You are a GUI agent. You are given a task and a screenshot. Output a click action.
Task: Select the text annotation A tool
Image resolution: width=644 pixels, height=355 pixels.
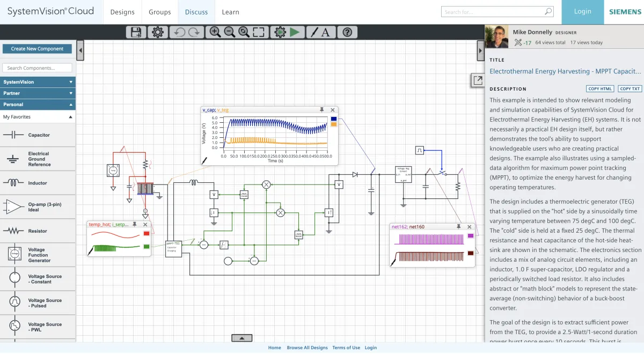(326, 32)
